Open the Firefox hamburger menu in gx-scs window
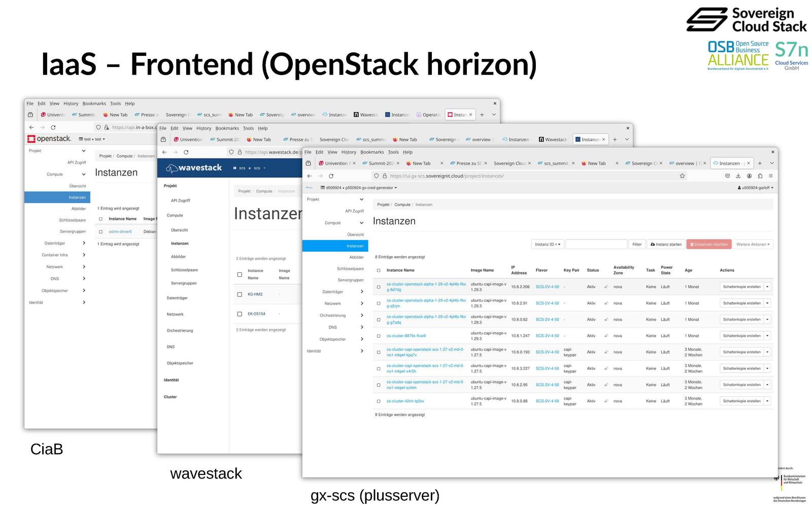This screenshot has height=510, width=812. point(770,176)
